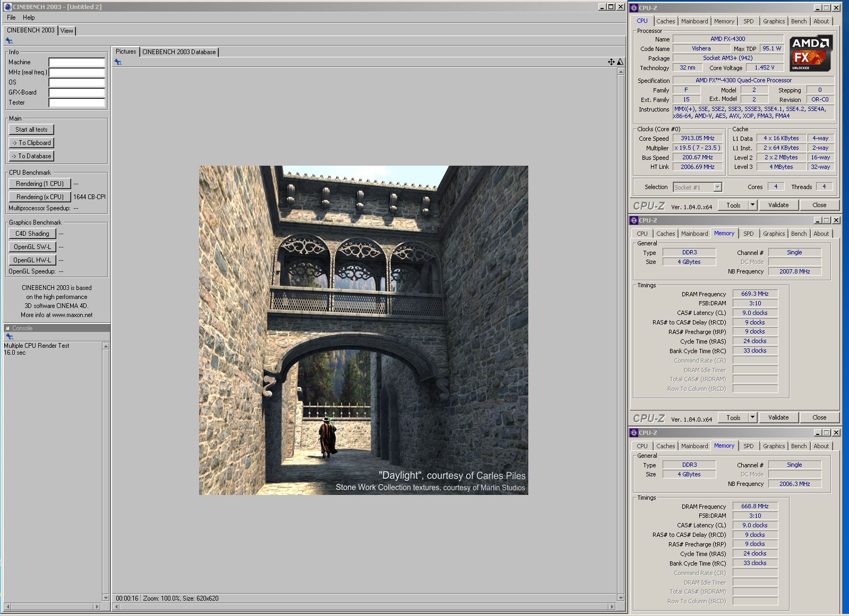Click Validate in the CPU-Z window showing the CPU tab
Viewport: 849px width, 616px height.
(x=778, y=205)
